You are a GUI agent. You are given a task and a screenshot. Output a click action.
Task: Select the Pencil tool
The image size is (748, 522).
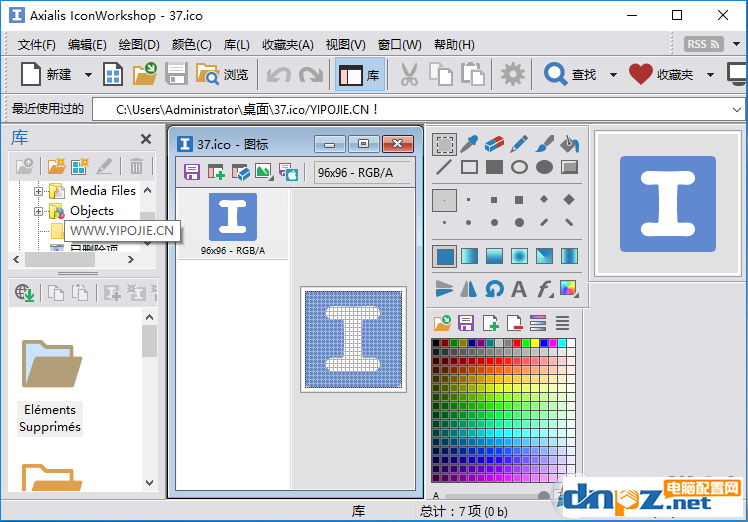coord(519,144)
